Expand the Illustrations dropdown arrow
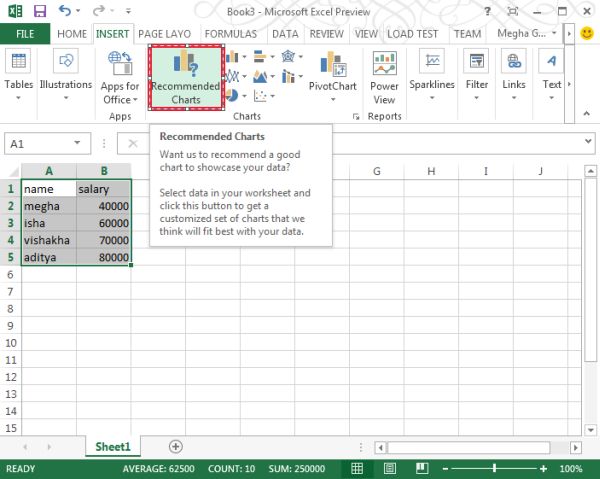Viewport: 600px width, 479px height. pos(66,98)
